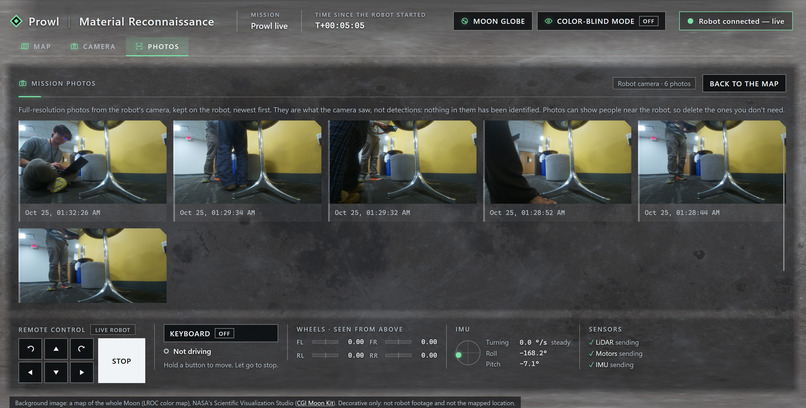Viewport: 806px width, 408px height.
Task: Click the RL wheel speed bar
Action: tap(325, 355)
